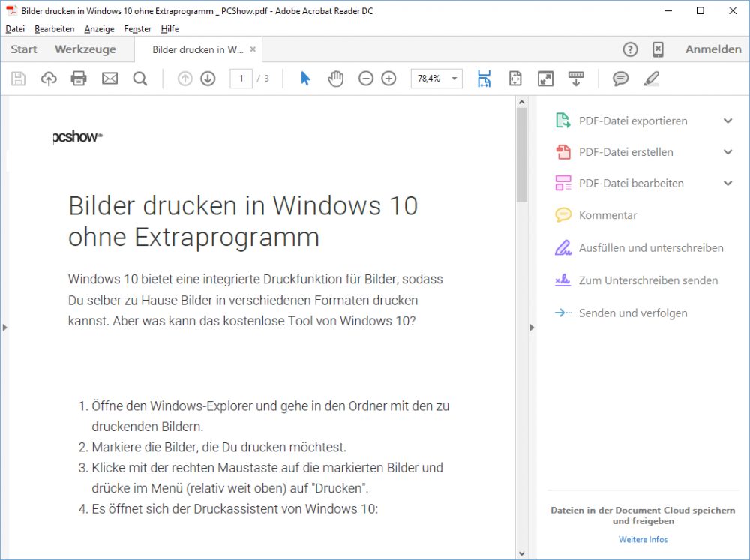Click the pcshow logo in document
750x560 pixels.
click(x=77, y=137)
